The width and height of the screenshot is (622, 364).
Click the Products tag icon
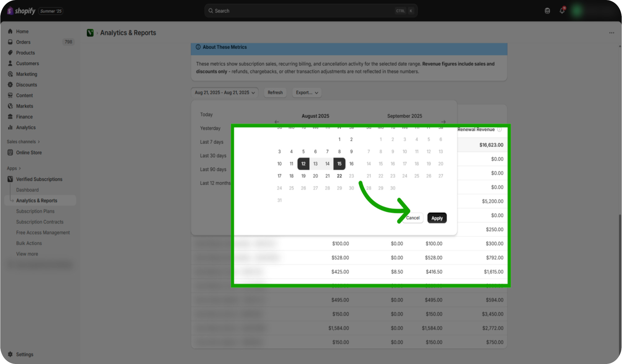(x=10, y=53)
